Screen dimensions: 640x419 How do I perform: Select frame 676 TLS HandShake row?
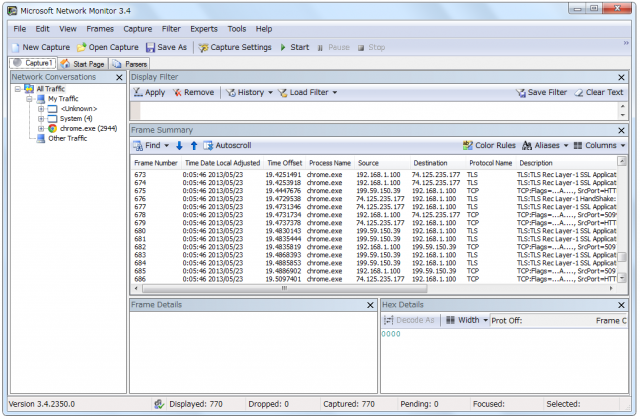[374, 199]
